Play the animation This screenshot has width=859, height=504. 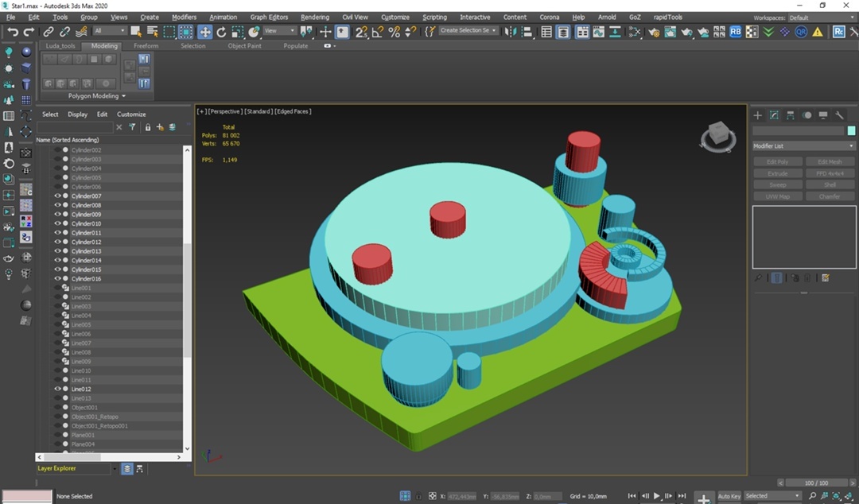656,496
